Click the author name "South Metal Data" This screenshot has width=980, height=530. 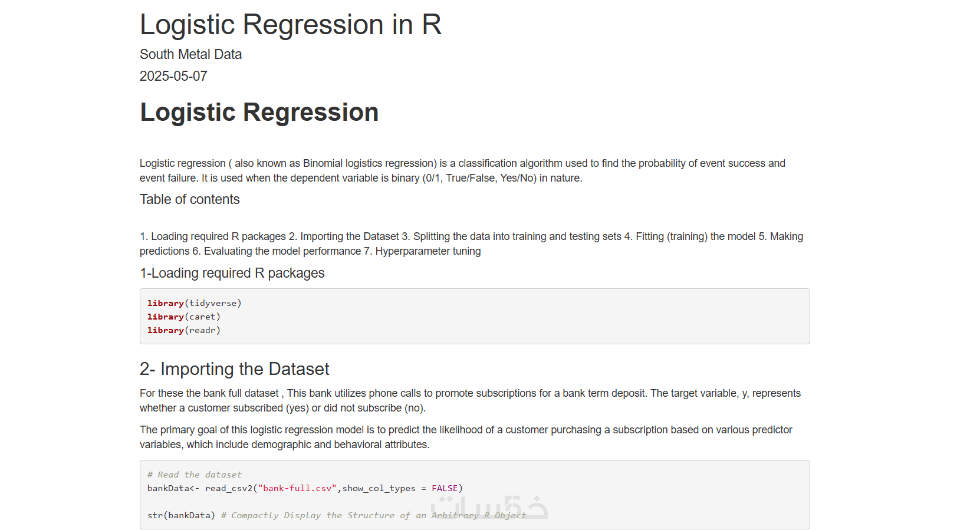coord(190,54)
